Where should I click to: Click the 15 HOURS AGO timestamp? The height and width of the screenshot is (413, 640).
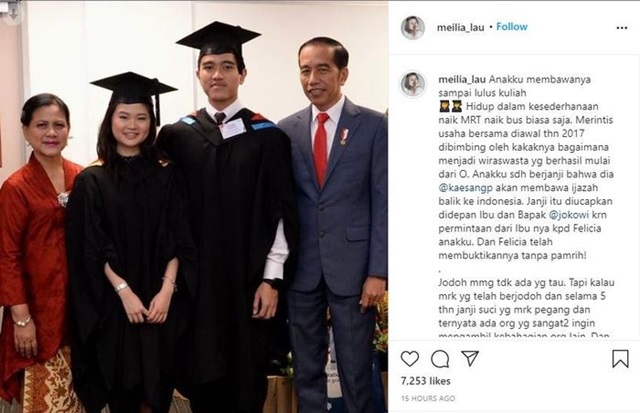[428, 398]
